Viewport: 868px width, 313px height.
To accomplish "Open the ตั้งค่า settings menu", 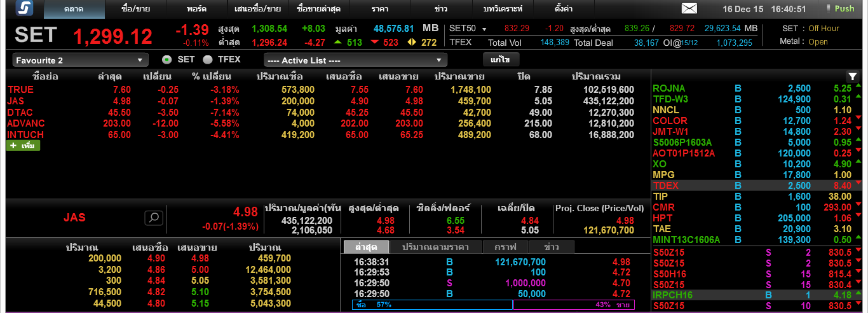I will click(x=563, y=9).
